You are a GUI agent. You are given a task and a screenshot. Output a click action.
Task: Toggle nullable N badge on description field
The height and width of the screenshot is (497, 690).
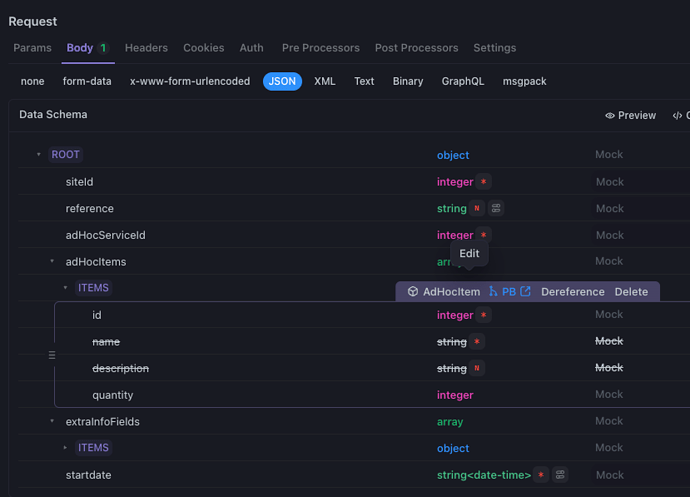click(x=477, y=368)
